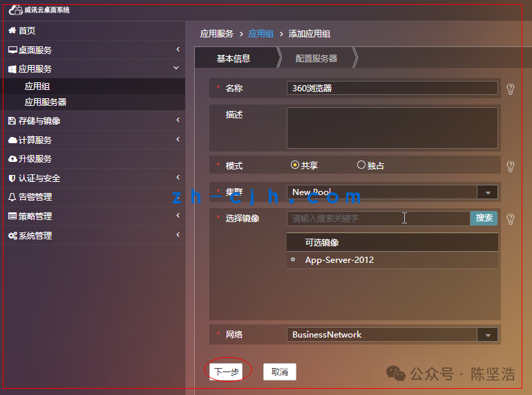
Task: Expand the 桌面服务 menu chevron
Action: [178, 50]
